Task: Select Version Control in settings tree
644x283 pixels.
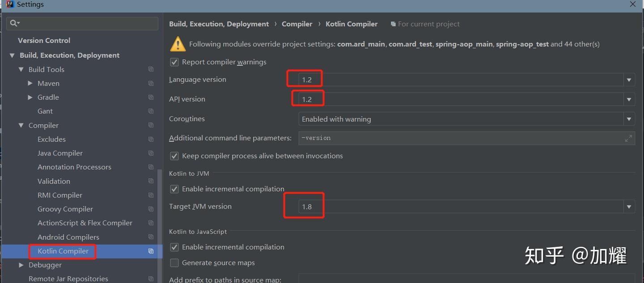Action: (x=44, y=40)
